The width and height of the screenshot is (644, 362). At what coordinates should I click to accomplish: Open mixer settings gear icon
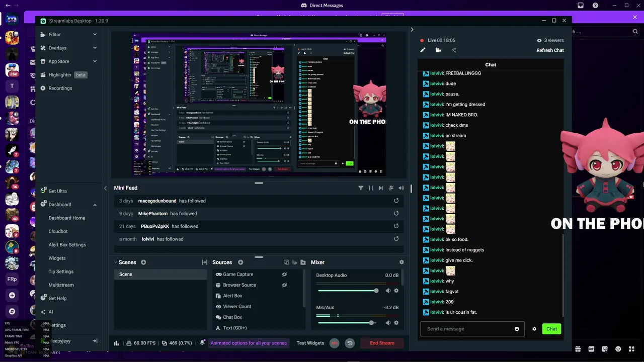coord(401,262)
